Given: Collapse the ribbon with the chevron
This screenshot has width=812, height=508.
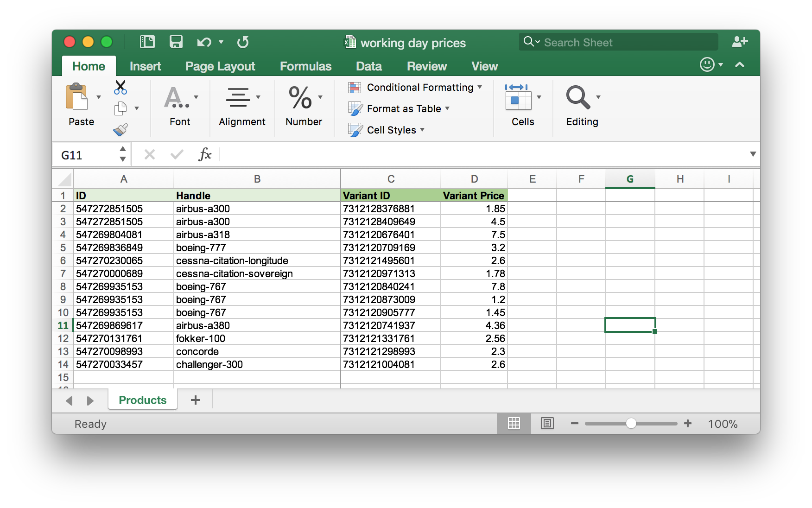Looking at the screenshot, I should tap(740, 65).
